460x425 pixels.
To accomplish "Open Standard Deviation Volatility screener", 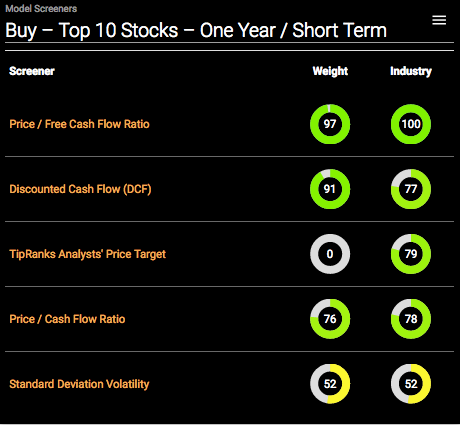I will click(79, 384).
